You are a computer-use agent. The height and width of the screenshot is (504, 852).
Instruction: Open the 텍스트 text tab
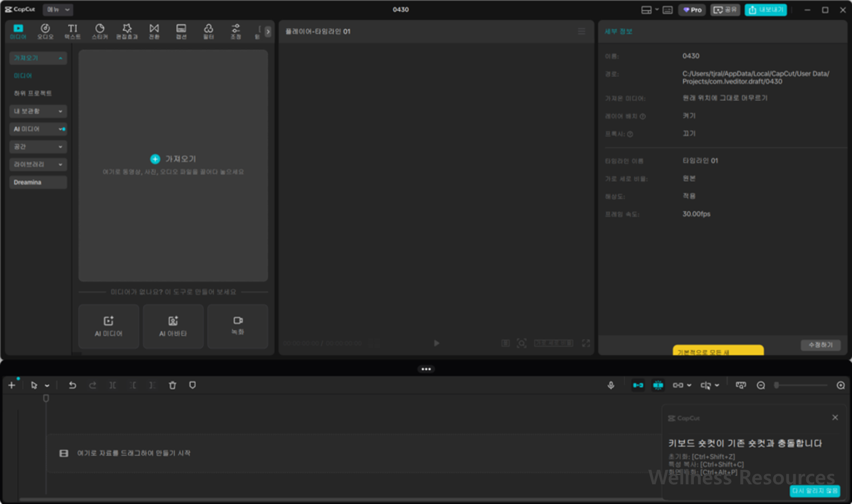72,31
